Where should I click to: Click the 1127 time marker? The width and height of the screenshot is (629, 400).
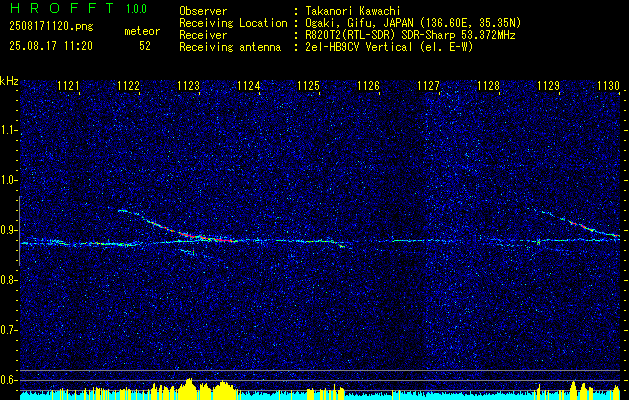pos(428,85)
